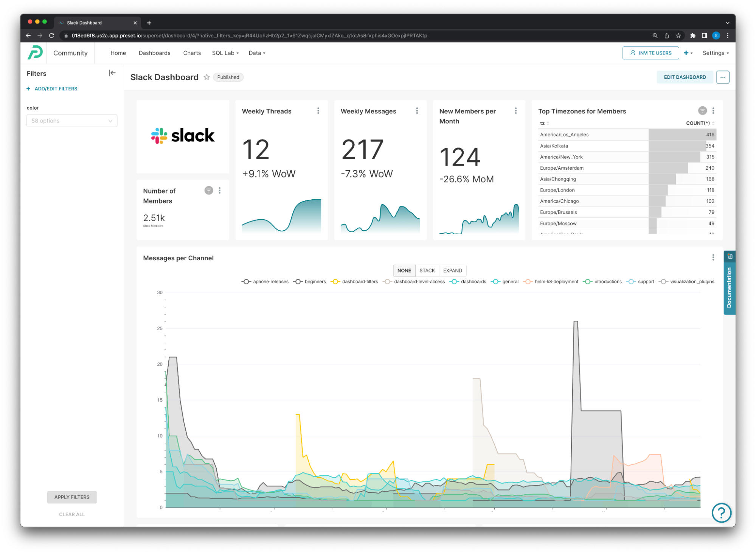Sort table by COUNT(*) column header
This screenshot has height=554, width=756.
698,123
